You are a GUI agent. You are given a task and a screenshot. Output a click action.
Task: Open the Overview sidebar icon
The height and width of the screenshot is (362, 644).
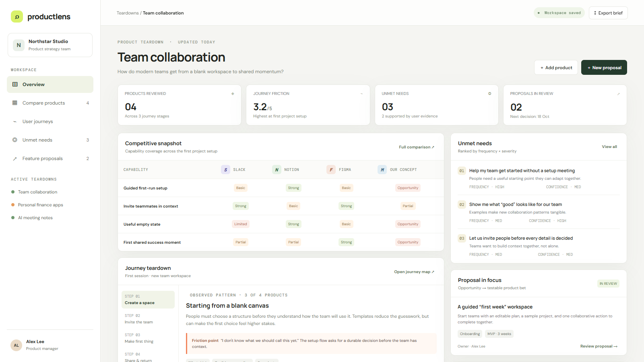click(x=15, y=84)
